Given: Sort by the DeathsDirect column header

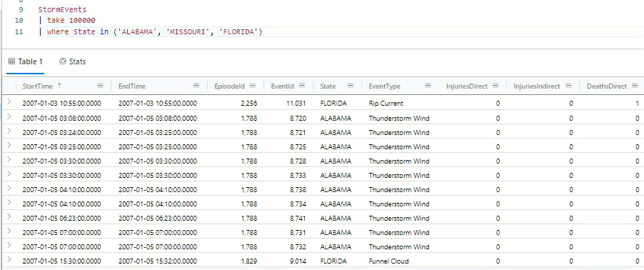Looking at the screenshot, I should coord(607,86).
